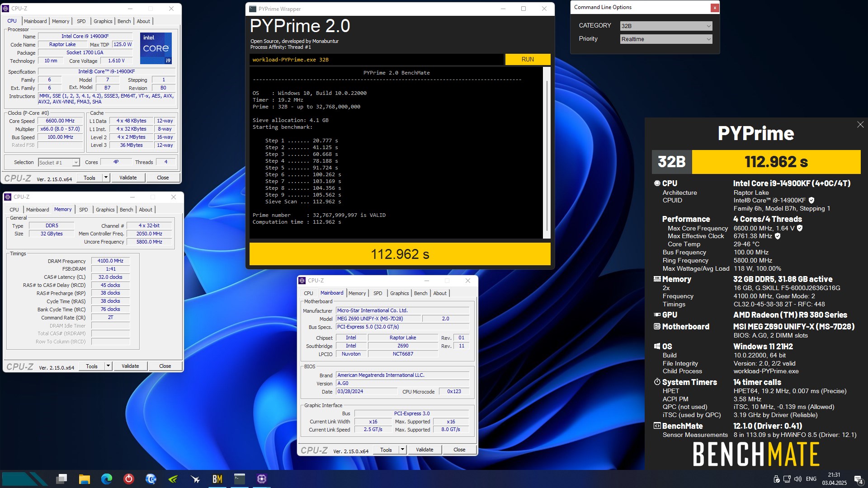The image size is (868, 488).
Task: Click the ENG language indicator
Action: 811,479
